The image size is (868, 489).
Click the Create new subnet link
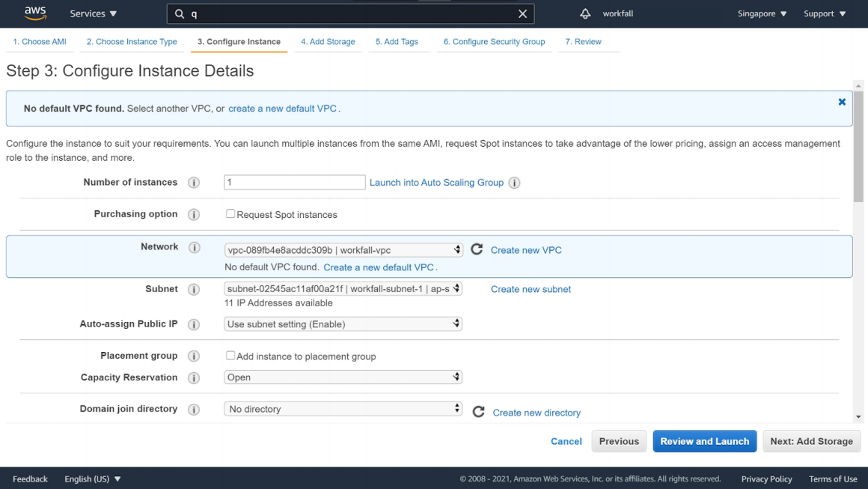coord(531,289)
